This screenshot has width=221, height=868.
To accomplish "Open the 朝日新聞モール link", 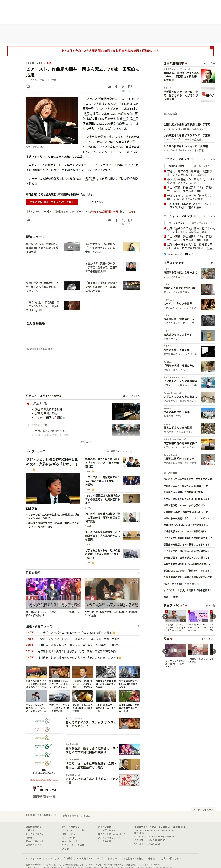I will pyautogui.click(x=44, y=797).
